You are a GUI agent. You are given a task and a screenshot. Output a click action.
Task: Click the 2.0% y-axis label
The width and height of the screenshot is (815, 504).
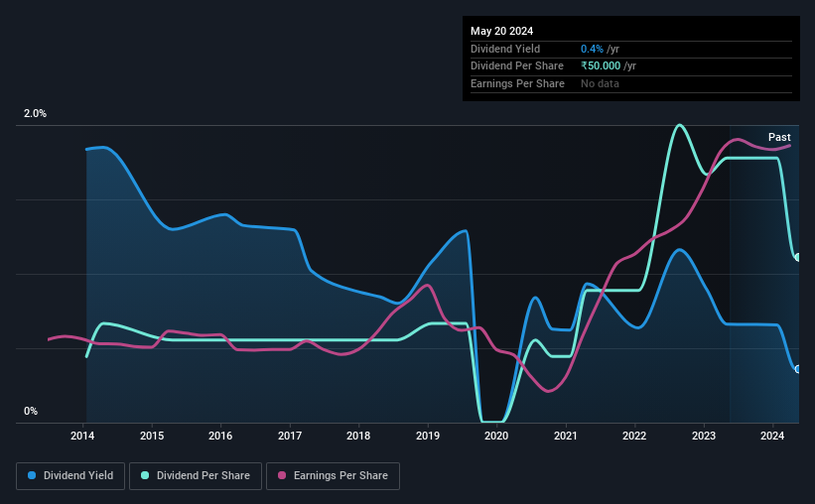pos(35,113)
